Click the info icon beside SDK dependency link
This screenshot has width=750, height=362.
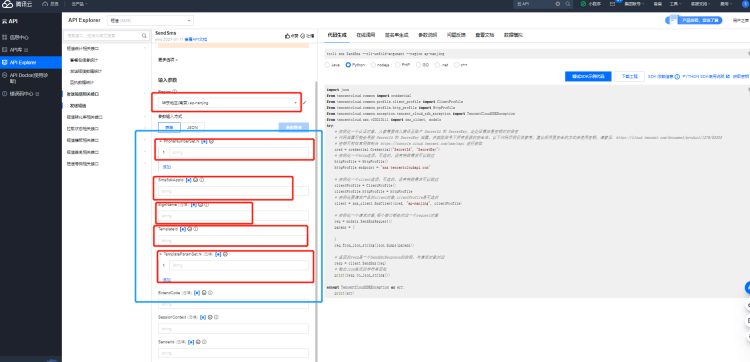click(x=677, y=77)
